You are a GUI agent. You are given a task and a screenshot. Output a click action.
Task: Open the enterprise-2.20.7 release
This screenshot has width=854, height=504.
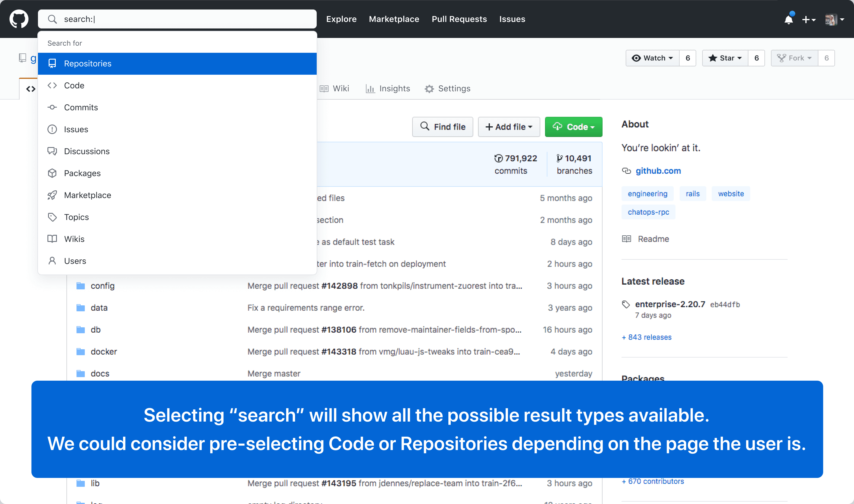(670, 304)
